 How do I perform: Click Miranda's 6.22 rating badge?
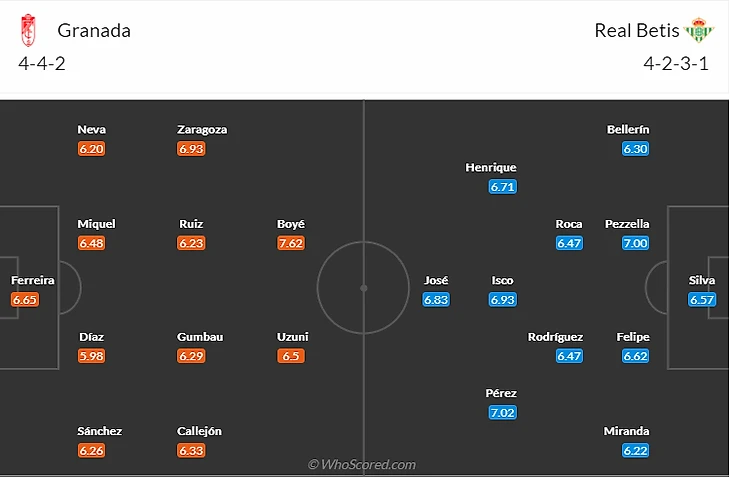click(x=635, y=450)
